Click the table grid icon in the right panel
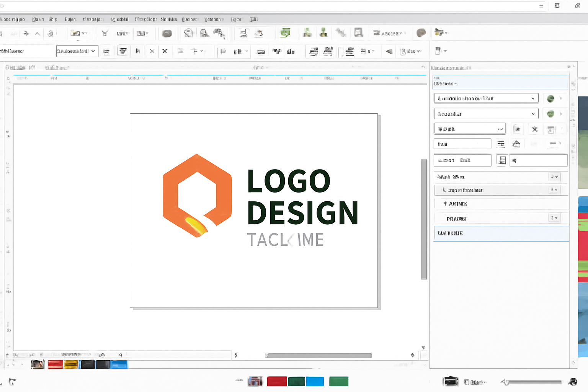Image resolution: width=588 pixels, height=392 pixels. coord(502,160)
